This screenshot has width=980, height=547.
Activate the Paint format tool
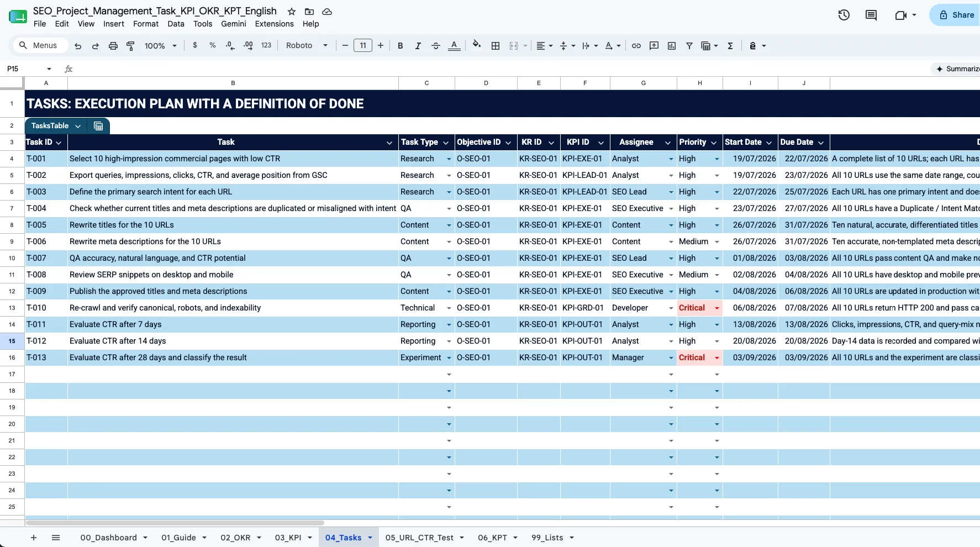[x=131, y=46]
